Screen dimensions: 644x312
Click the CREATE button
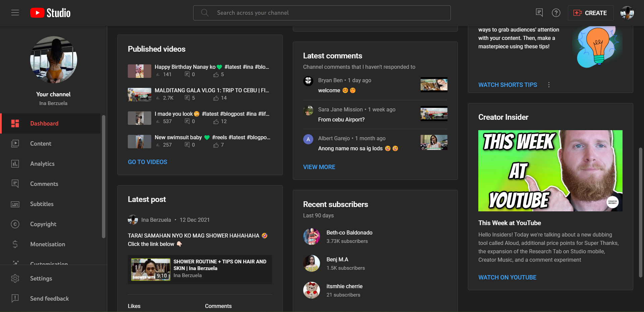point(591,13)
